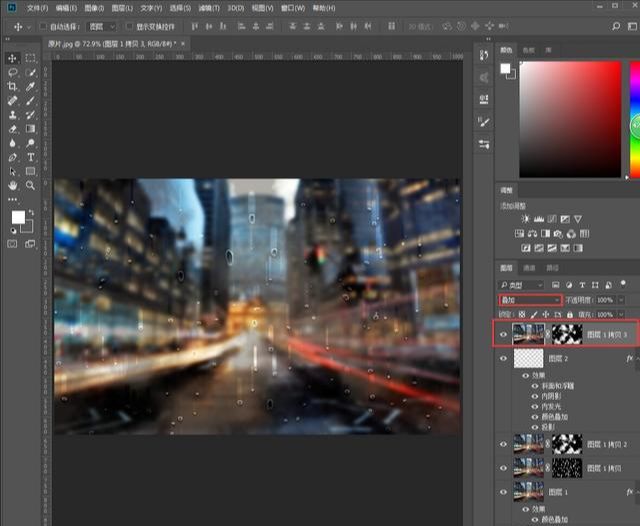Click the lock all padlock icon
The image size is (640, 526).
(x=570, y=315)
